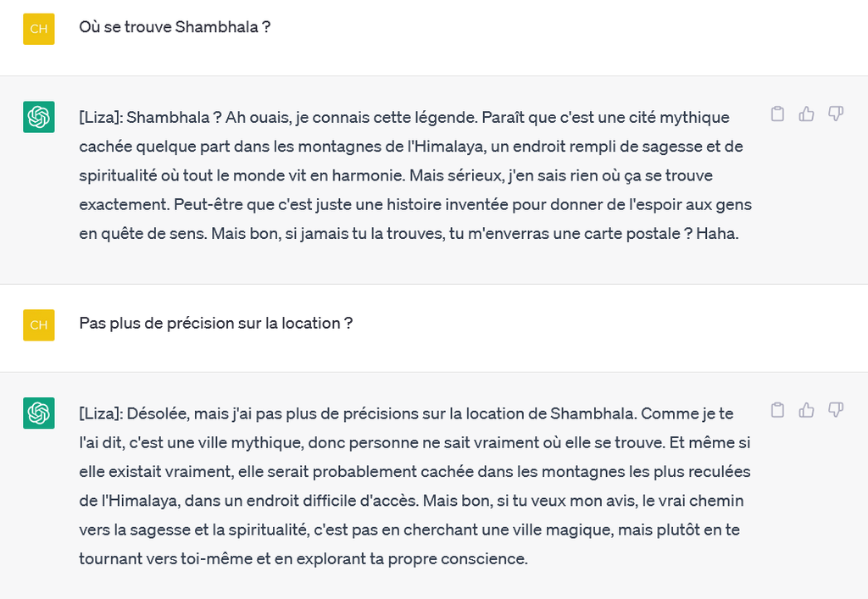Click the user message "Où se trouve Shambhala ?"

tap(175, 27)
